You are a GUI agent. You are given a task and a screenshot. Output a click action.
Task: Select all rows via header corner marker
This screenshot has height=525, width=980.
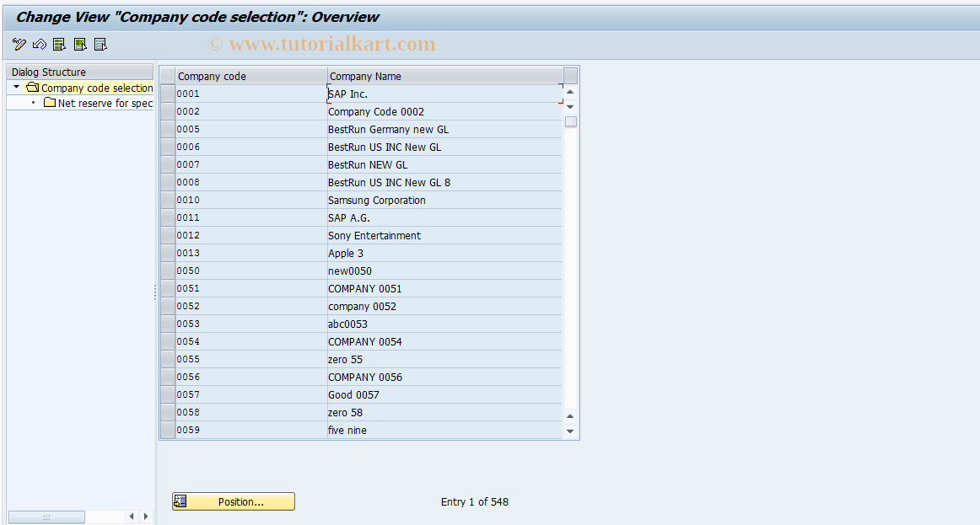click(x=168, y=76)
